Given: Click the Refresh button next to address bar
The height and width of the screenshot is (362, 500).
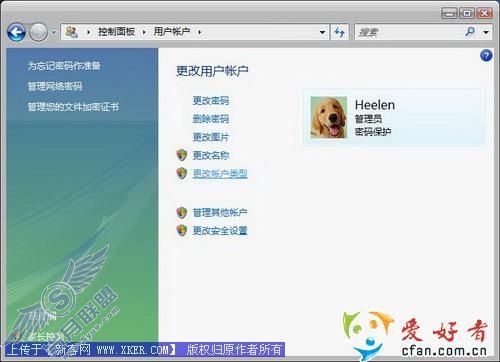Looking at the screenshot, I should (x=339, y=32).
